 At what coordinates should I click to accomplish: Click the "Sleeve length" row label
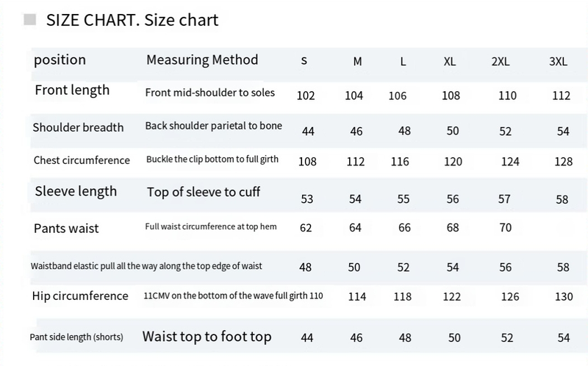(x=76, y=192)
